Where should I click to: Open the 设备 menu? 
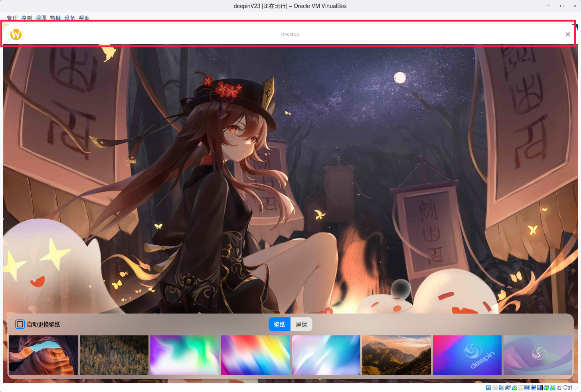69,18
